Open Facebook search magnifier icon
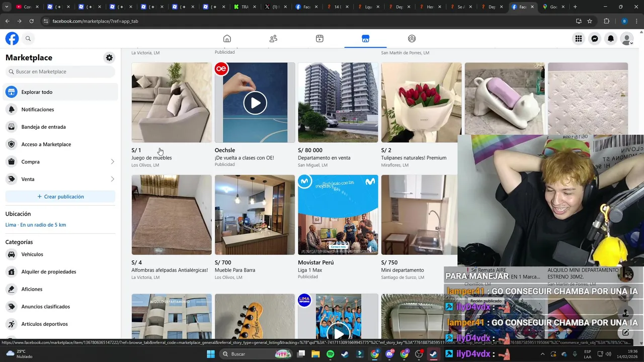The image size is (644, 362). click(x=28, y=39)
